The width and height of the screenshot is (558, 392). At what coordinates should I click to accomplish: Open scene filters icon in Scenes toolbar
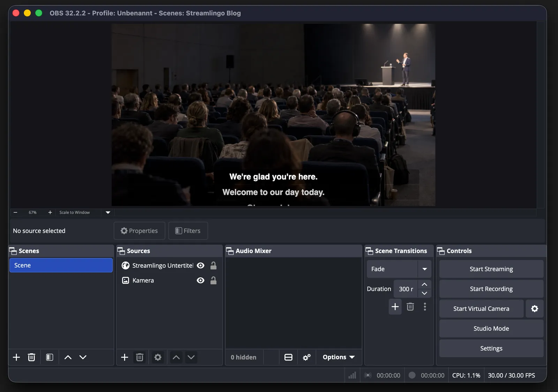[50, 357]
